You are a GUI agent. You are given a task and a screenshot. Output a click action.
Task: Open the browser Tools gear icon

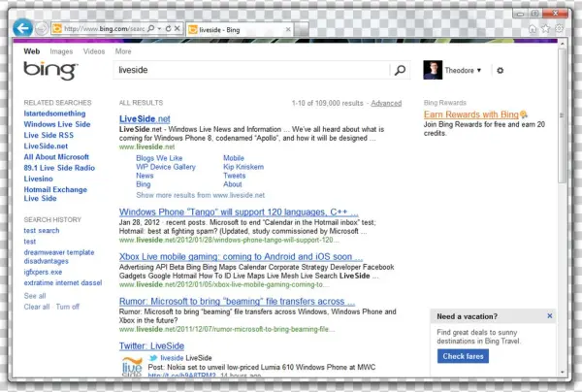click(x=559, y=28)
